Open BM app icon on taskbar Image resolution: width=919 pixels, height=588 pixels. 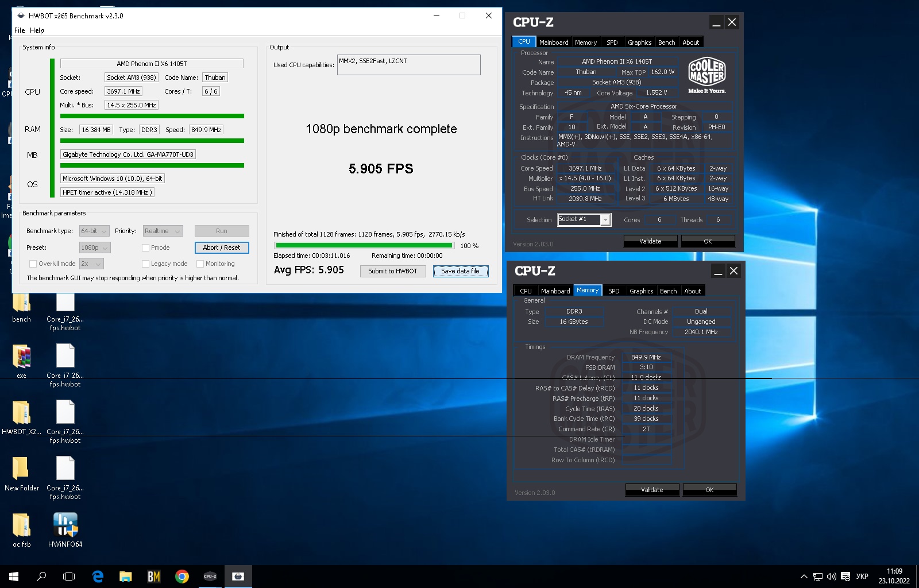(153, 577)
